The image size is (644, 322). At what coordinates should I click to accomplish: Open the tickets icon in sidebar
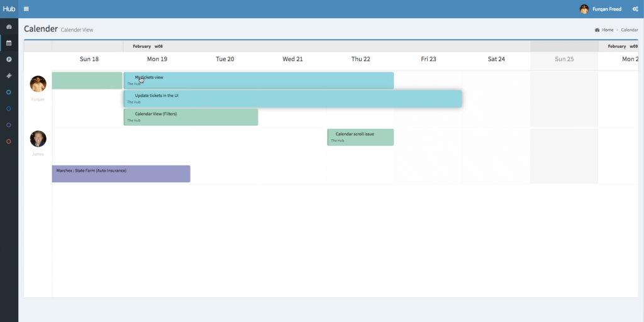(9, 76)
